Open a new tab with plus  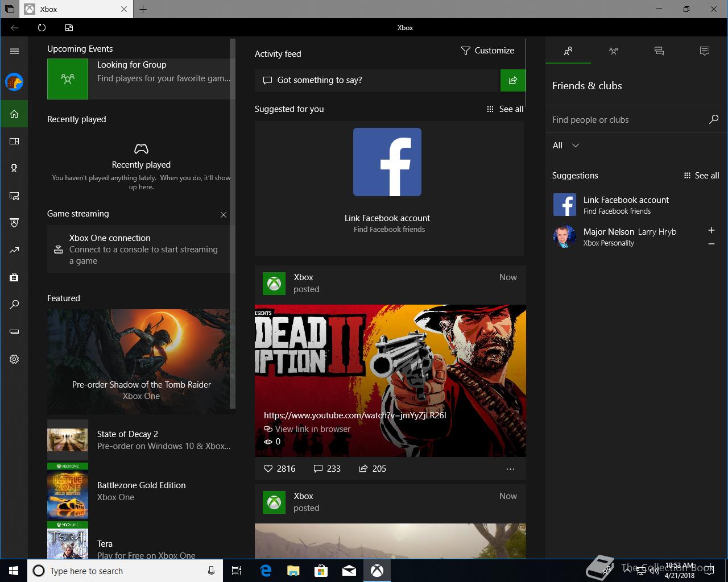[x=143, y=9]
